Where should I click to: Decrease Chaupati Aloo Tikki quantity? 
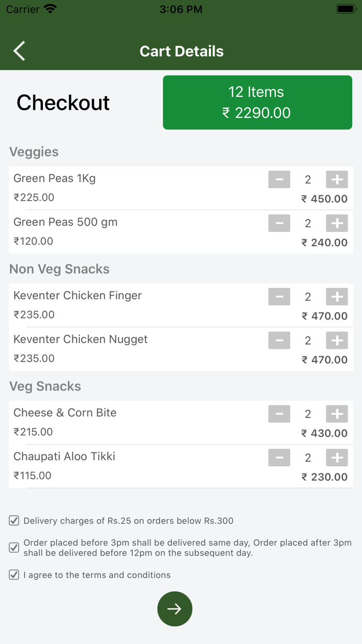pos(279,457)
